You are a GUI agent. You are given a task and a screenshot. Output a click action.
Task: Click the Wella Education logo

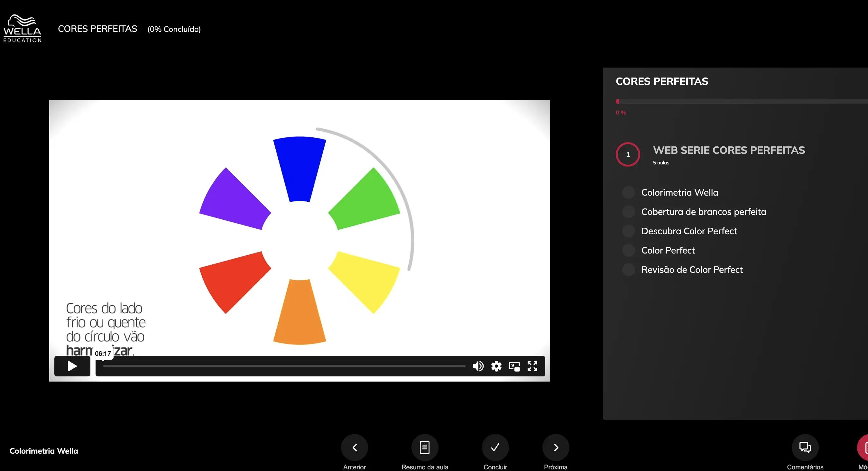pyautogui.click(x=22, y=29)
